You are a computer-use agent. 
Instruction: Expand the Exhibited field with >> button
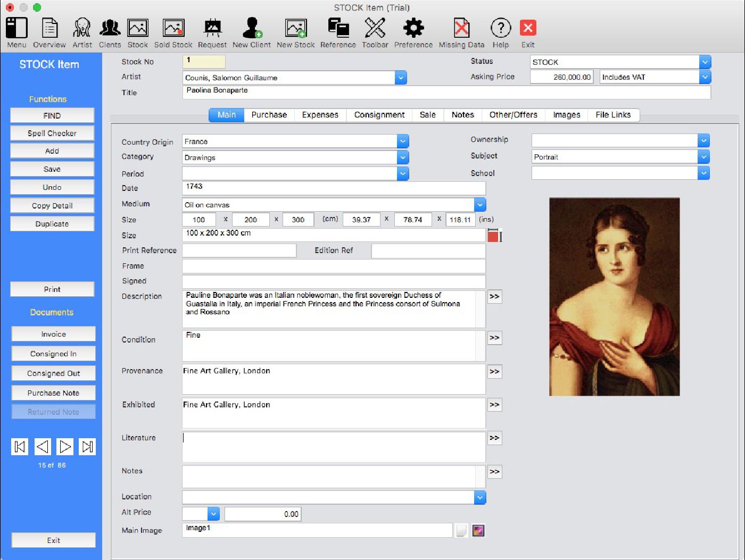click(494, 405)
